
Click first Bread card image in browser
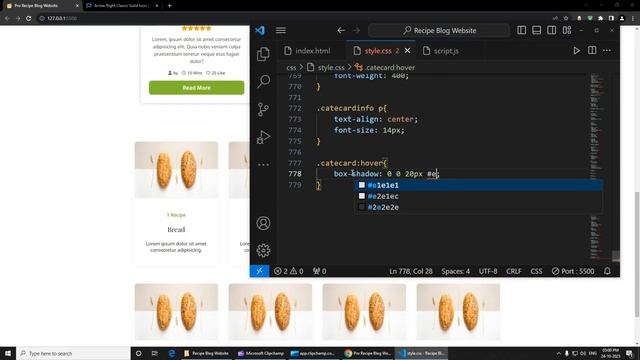(x=176, y=170)
